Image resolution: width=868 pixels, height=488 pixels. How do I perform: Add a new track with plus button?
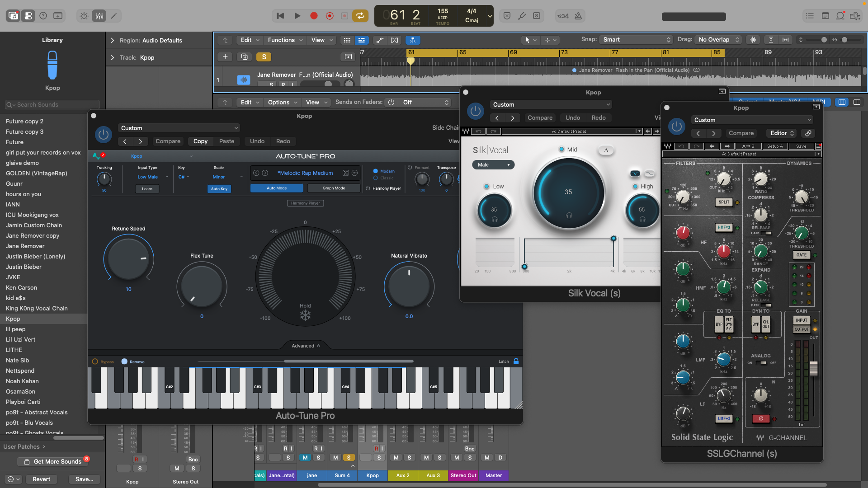225,56
